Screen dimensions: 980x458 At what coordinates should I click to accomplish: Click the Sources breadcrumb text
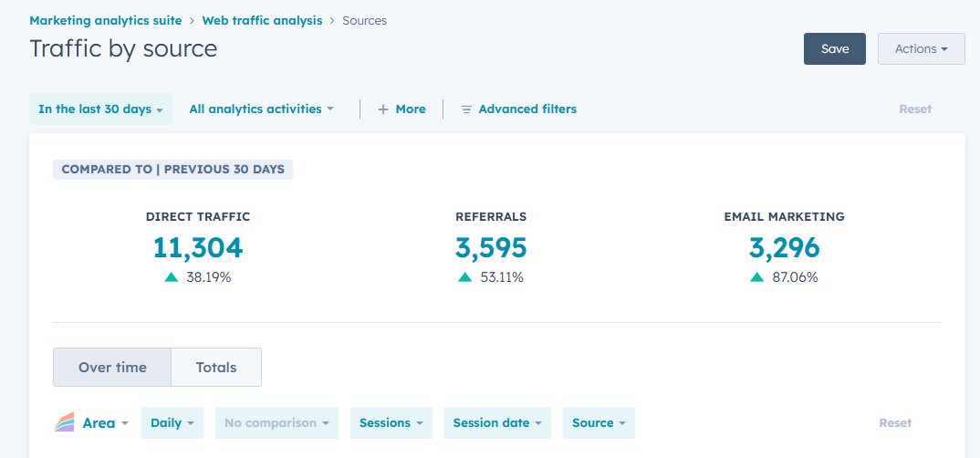point(364,21)
